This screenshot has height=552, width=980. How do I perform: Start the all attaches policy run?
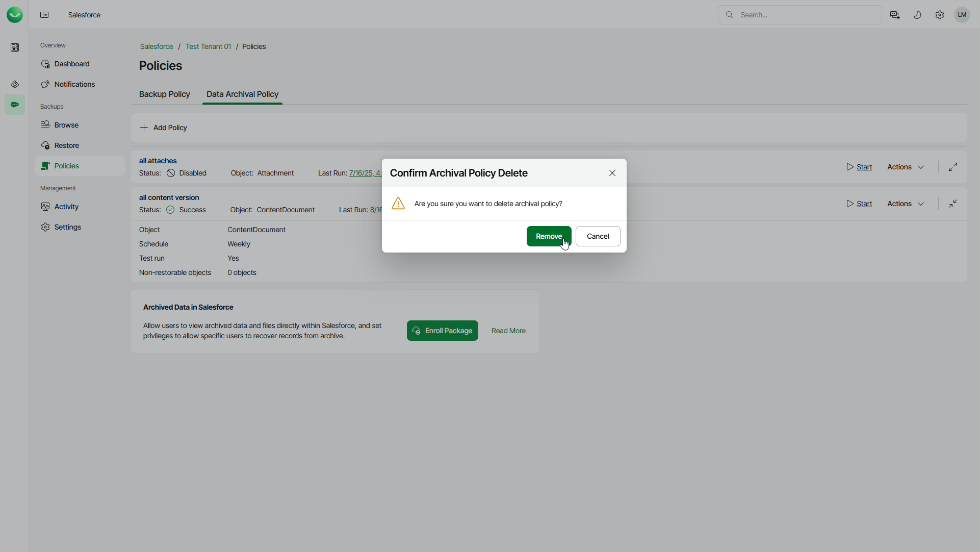click(x=860, y=167)
